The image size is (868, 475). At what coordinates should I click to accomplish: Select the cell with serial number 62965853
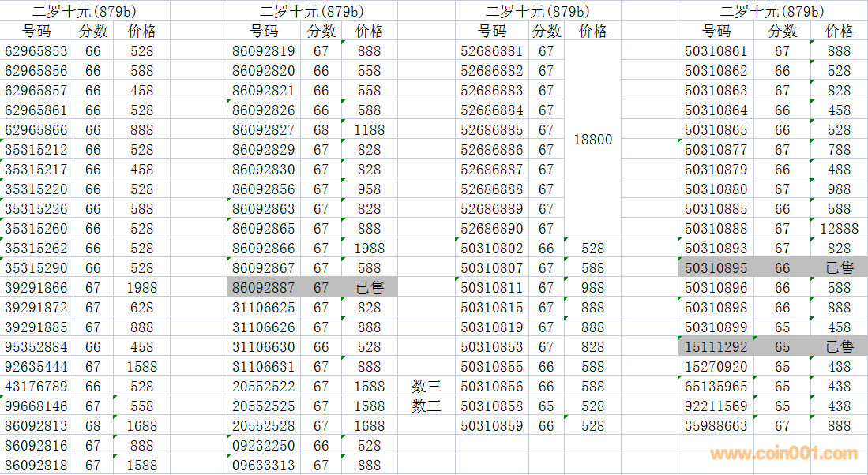(36, 50)
